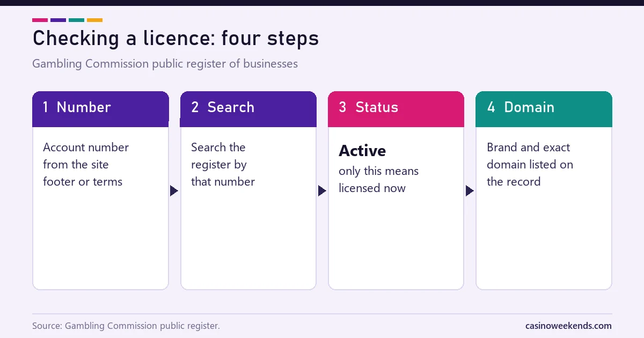Select the "1 Number" card header
Image resolution: width=644 pixels, height=338 pixels.
pyautogui.click(x=101, y=109)
